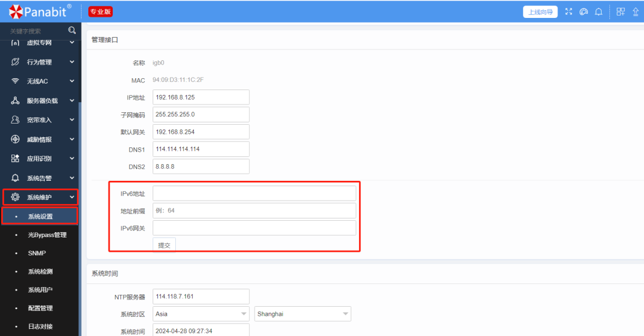Click the upload arrow icon in top bar
The height and width of the screenshot is (336, 644).
click(636, 11)
